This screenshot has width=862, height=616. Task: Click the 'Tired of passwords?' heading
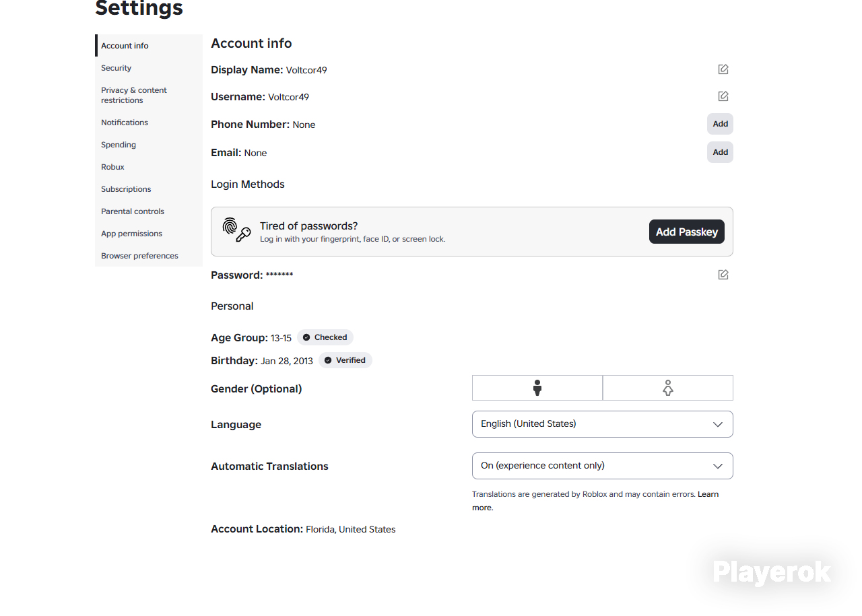[309, 226]
